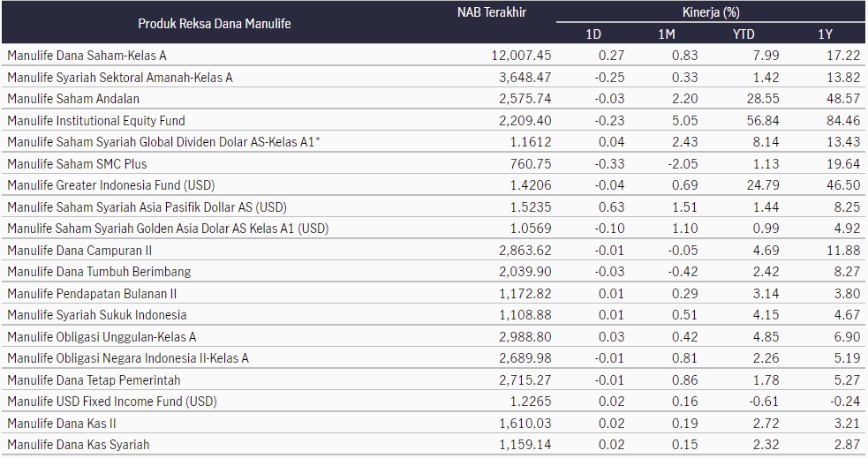The height and width of the screenshot is (458, 868).
Task: Select the 1Y value 5.19
Action: (848, 358)
